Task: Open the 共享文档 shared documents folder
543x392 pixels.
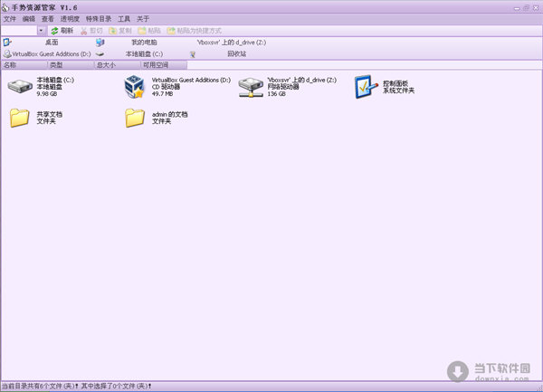Action: pos(18,118)
